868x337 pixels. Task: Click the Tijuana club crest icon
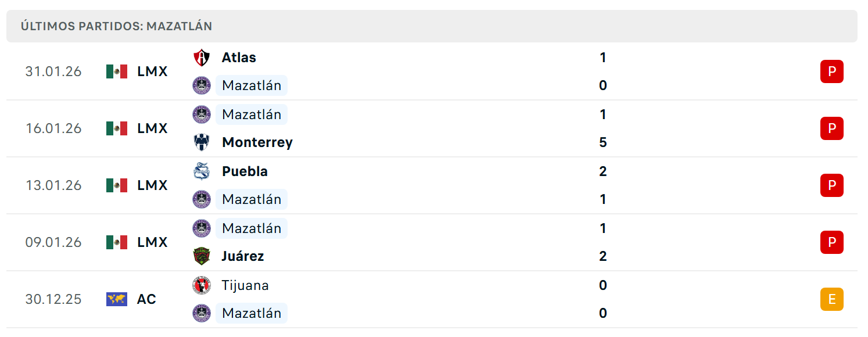coord(202,285)
